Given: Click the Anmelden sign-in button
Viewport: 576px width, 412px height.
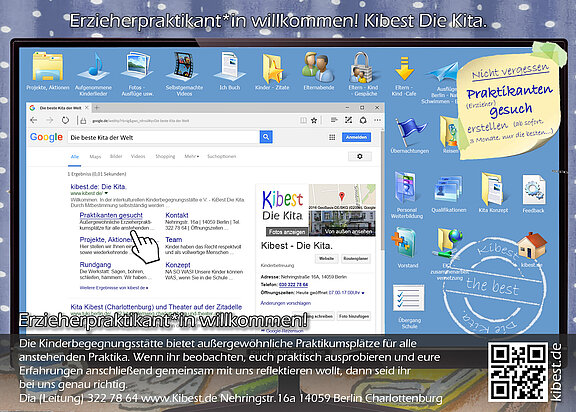Looking at the screenshot, I should click(356, 137).
